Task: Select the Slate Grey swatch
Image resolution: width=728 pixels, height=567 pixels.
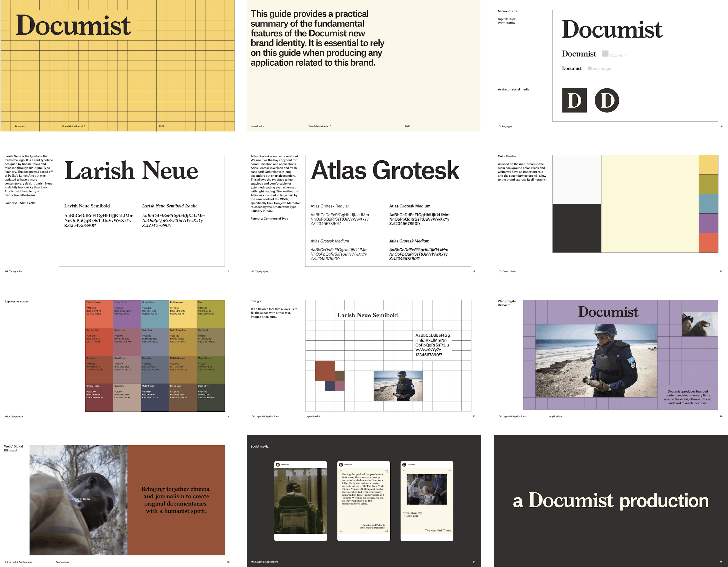Action: pos(155,342)
